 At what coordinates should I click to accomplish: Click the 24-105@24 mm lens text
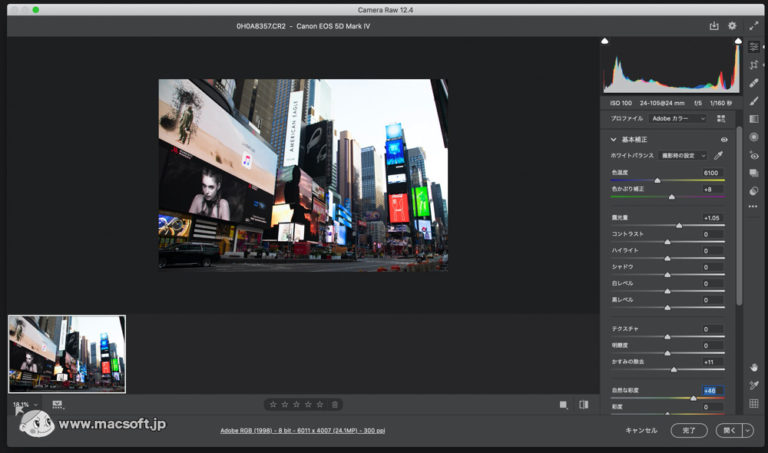pos(662,103)
